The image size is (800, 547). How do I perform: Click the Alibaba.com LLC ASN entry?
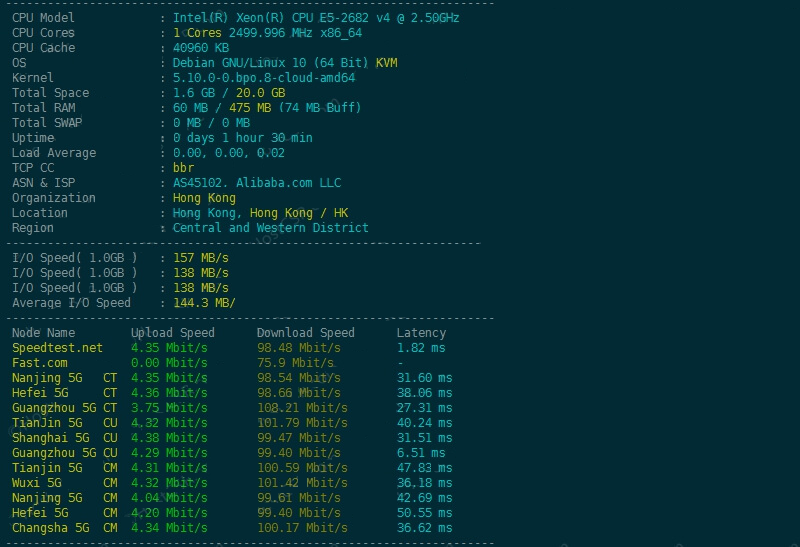256,183
